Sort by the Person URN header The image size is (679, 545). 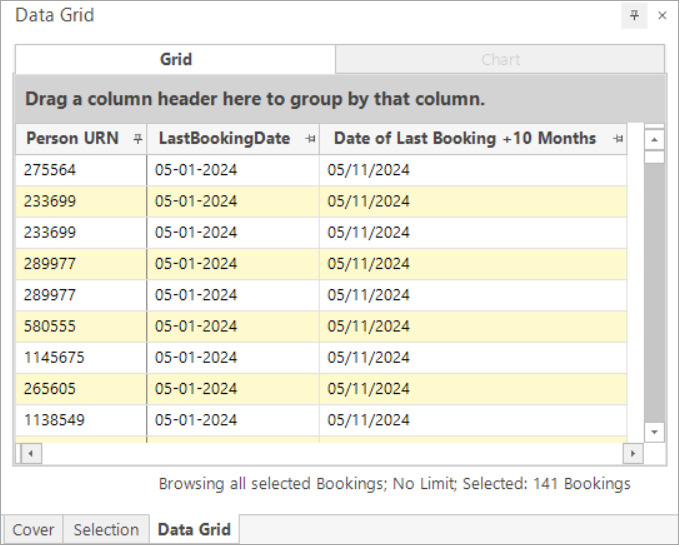point(72,139)
